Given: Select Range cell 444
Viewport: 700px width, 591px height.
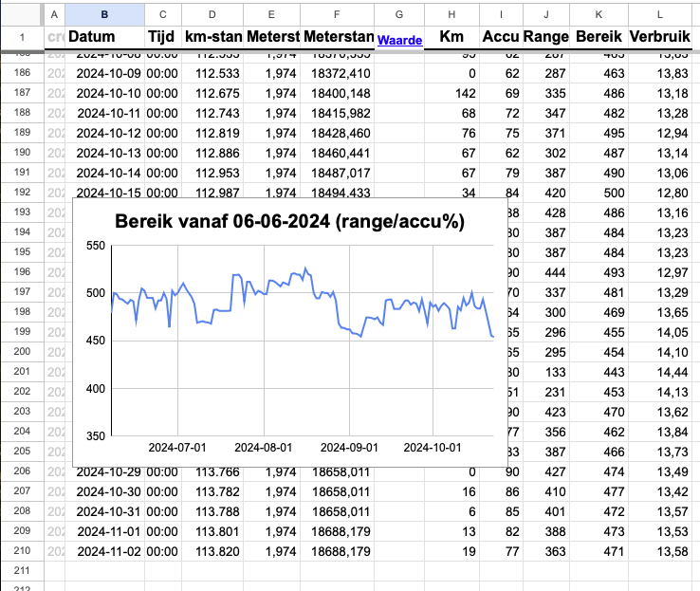Looking at the screenshot, I should [546, 272].
